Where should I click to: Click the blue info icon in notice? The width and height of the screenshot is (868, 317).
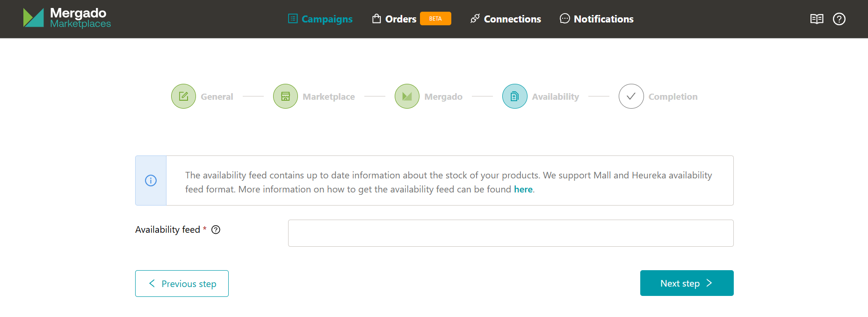151,180
